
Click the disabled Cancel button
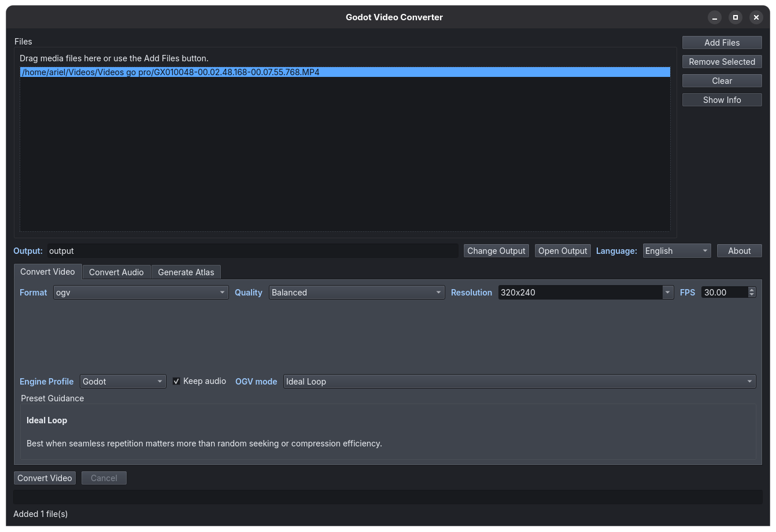point(104,478)
